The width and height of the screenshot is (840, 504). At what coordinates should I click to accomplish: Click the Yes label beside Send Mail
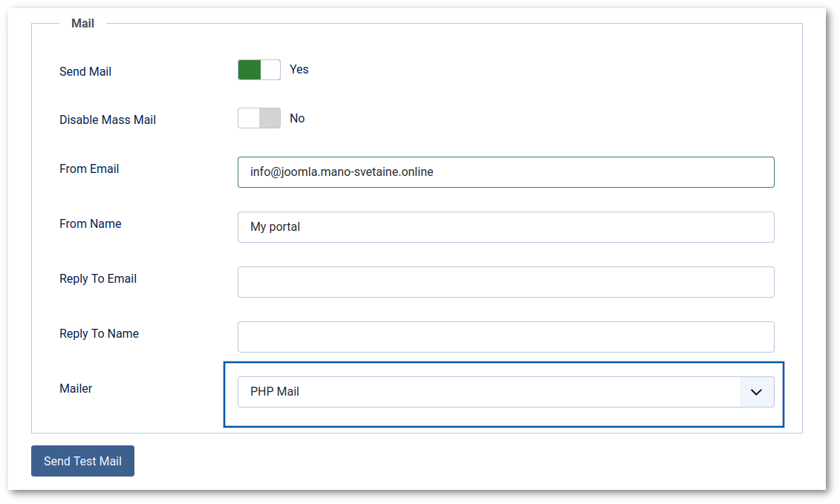pyautogui.click(x=299, y=70)
